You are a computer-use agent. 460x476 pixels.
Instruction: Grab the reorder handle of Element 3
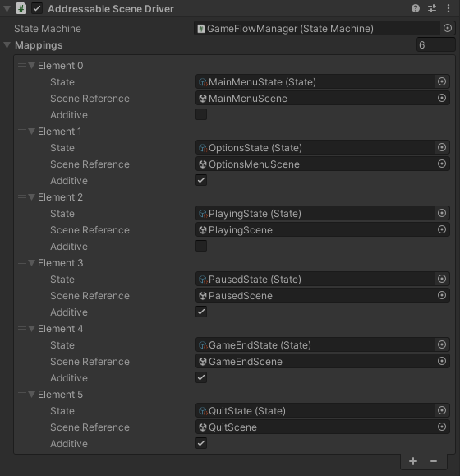click(22, 262)
